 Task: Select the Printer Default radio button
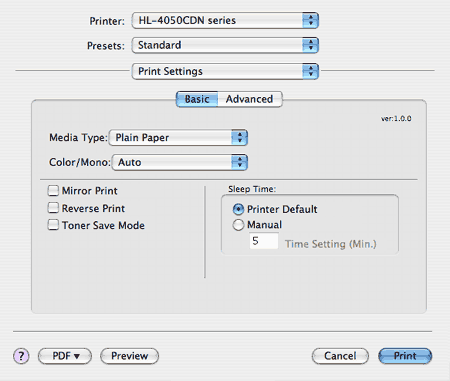click(x=238, y=209)
